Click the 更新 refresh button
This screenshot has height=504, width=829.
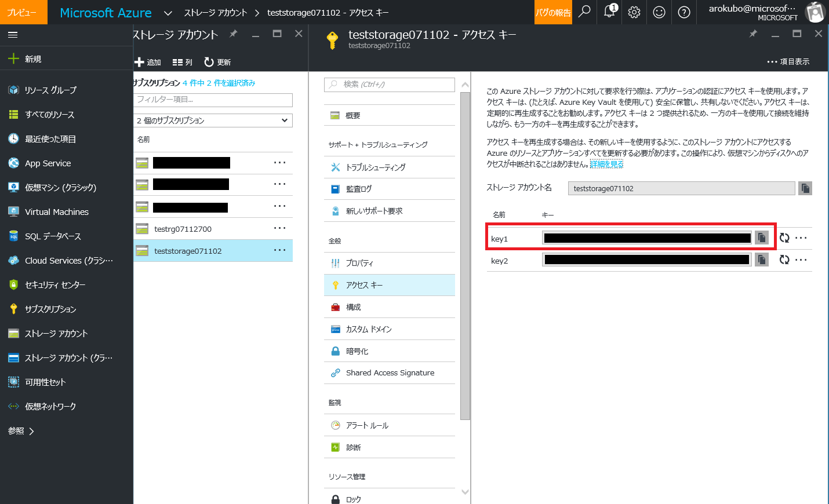coord(217,62)
